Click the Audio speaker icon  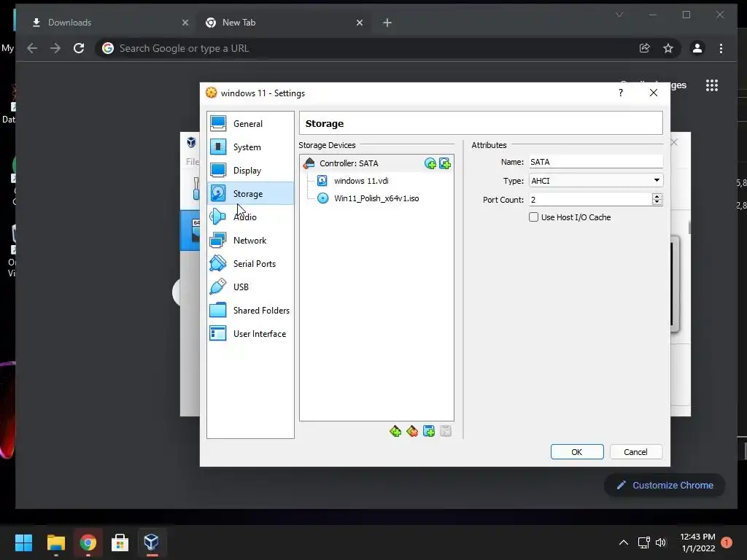tap(218, 217)
